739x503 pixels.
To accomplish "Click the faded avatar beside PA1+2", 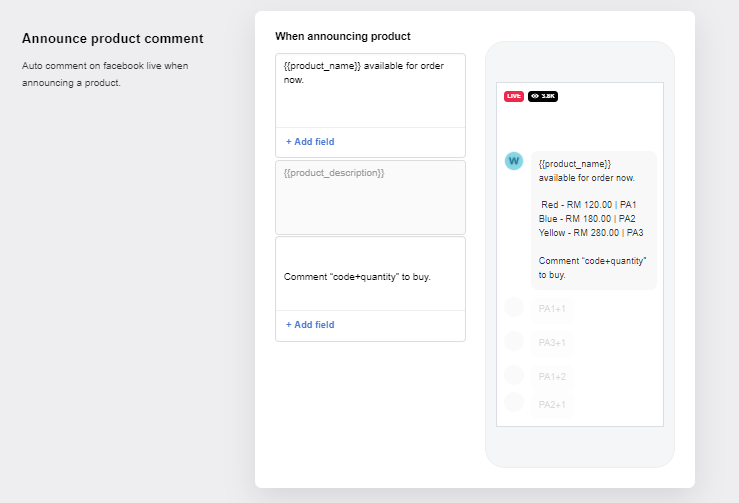I will click(514, 375).
